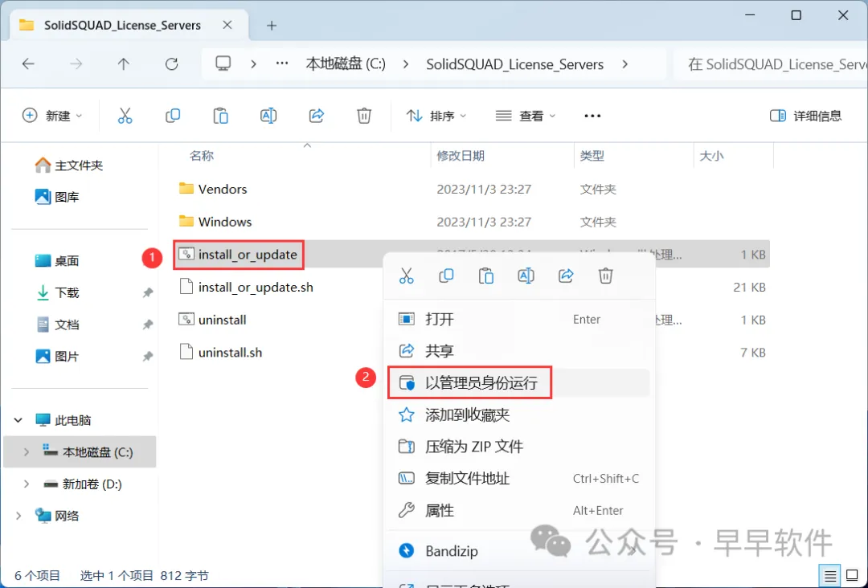Select the uninstall.sh file
Screen dimensions: 868x588
point(220,353)
